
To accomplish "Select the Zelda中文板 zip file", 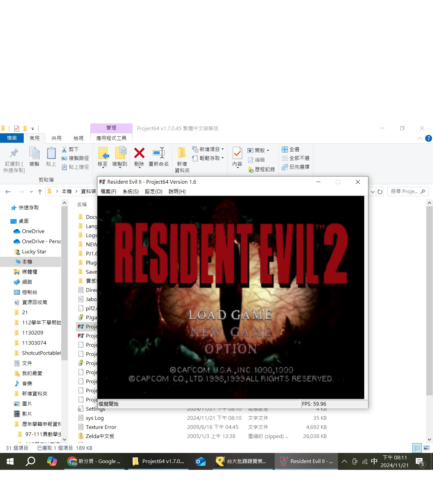I will pyautogui.click(x=202, y=436).
